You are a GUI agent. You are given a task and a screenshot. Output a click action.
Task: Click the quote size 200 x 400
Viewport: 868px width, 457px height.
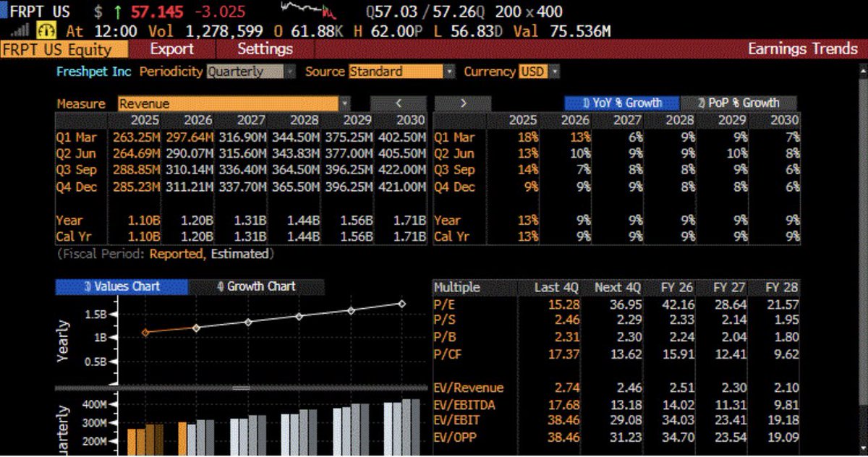528,12
